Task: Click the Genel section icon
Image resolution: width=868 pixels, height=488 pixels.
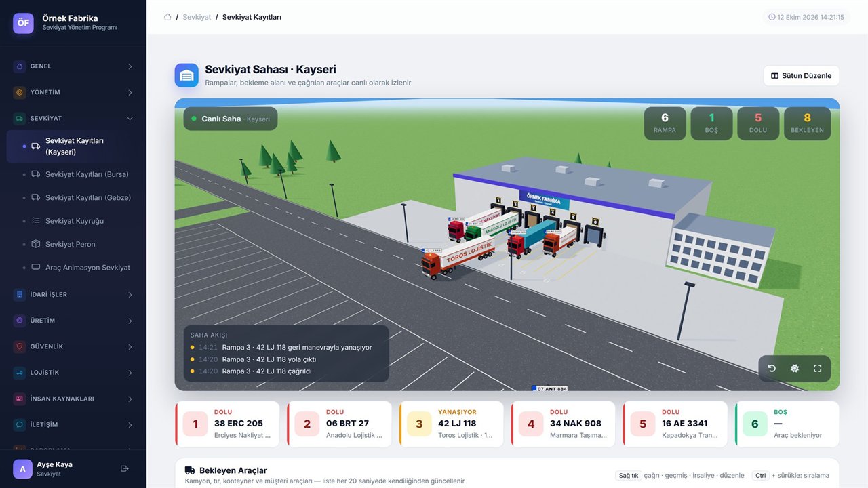Action: tap(19, 66)
